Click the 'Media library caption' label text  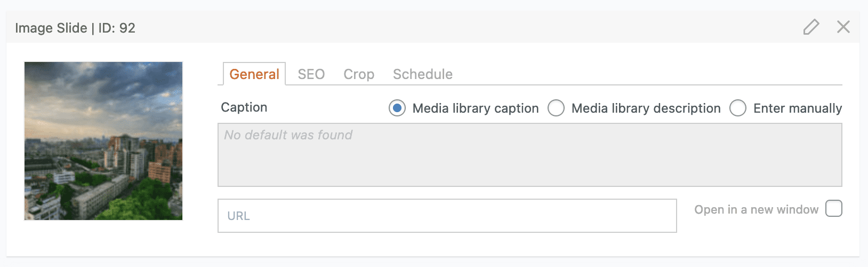pos(476,108)
